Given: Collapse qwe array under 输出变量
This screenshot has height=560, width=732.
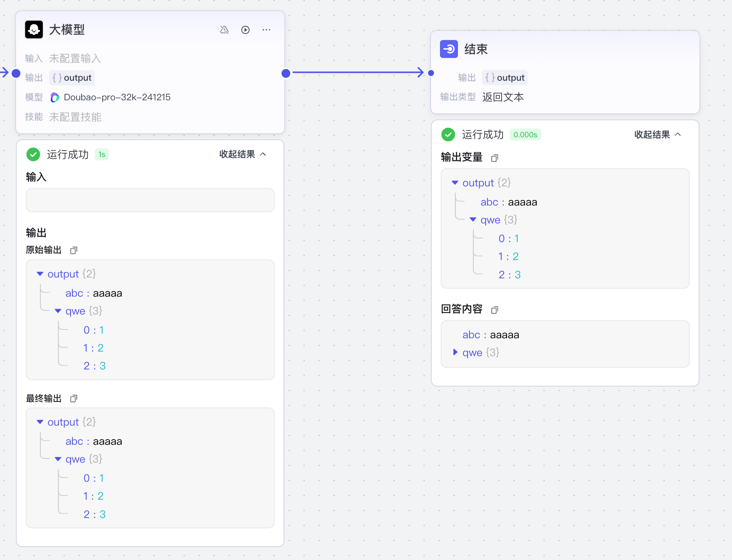Looking at the screenshot, I should (x=473, y=220).
